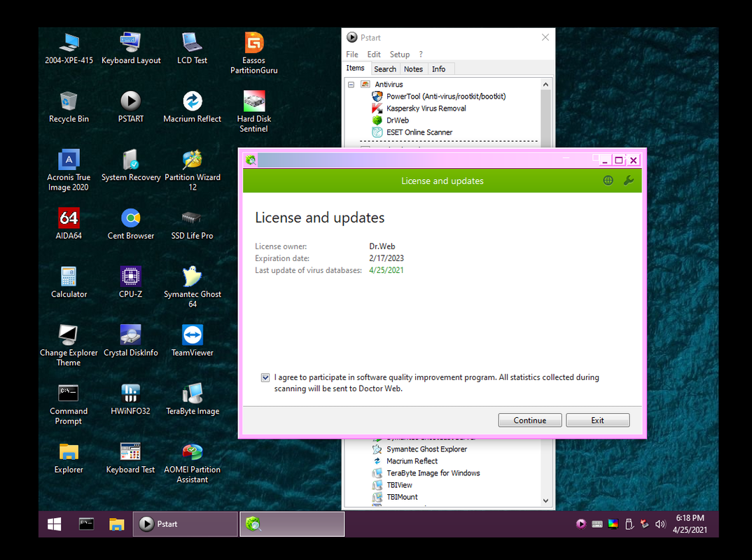
Task: Open the ? help menu in Pstart
Action: click(421, 54)
